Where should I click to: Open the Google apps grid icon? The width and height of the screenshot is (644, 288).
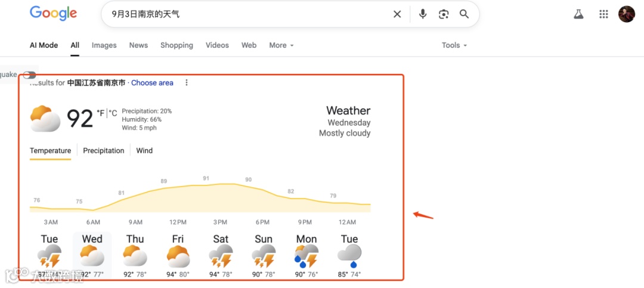pos(603,14)
